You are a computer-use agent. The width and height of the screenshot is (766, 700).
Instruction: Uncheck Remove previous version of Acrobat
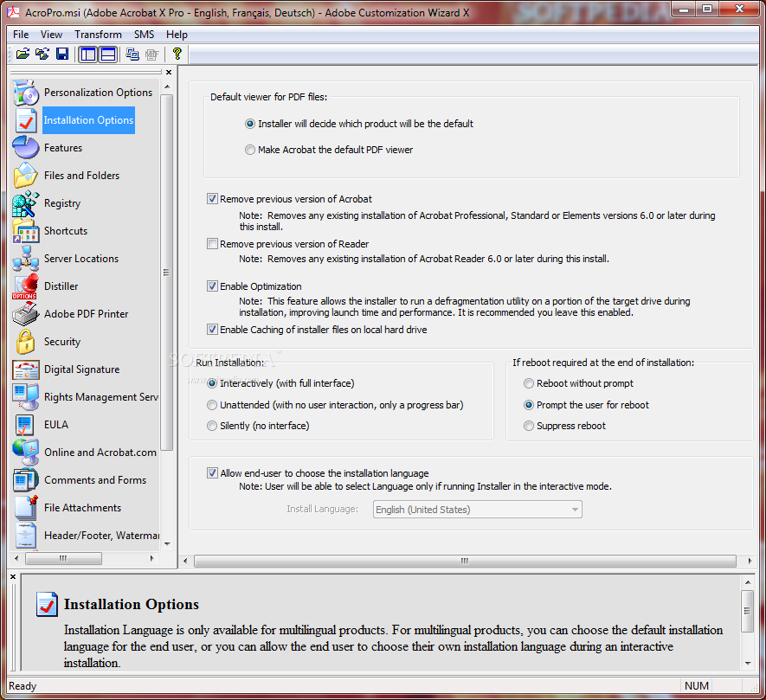coord(212,199)
